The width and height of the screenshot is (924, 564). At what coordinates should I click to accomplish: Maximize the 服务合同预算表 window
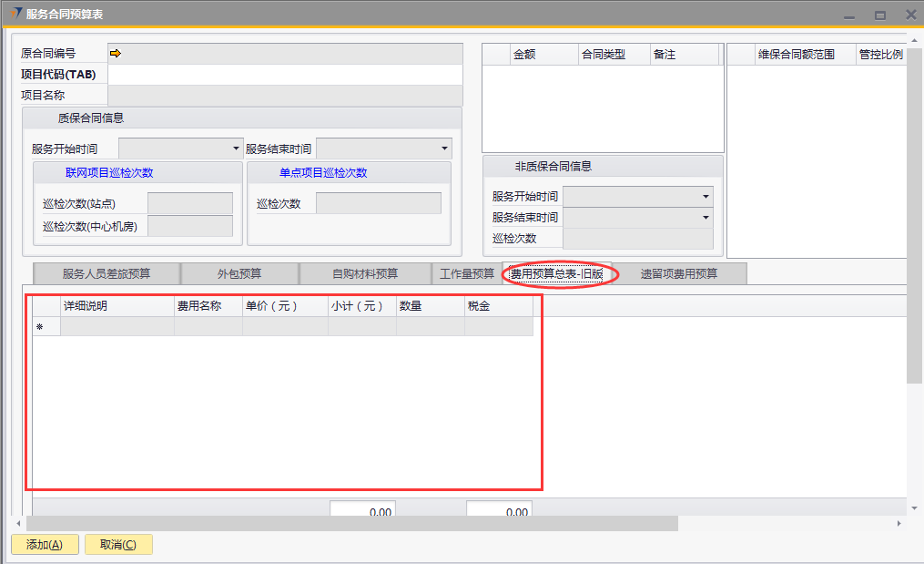click(x=879, y=15)
